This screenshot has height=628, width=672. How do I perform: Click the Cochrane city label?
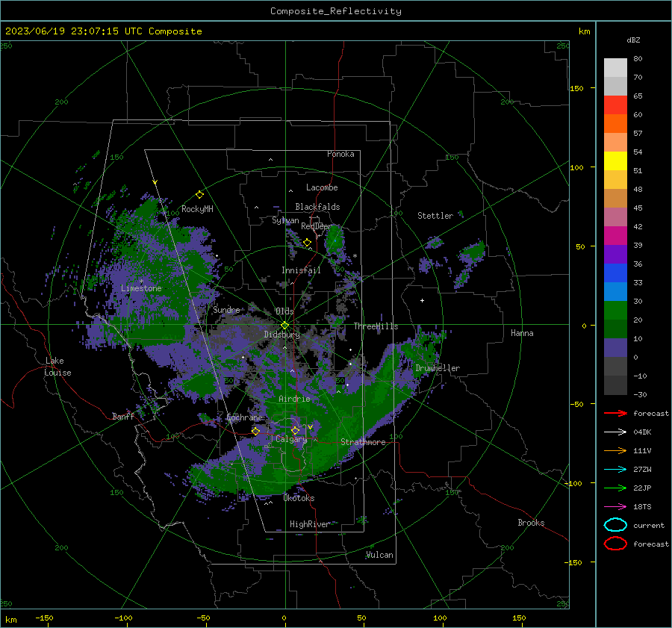coord(244,417)
